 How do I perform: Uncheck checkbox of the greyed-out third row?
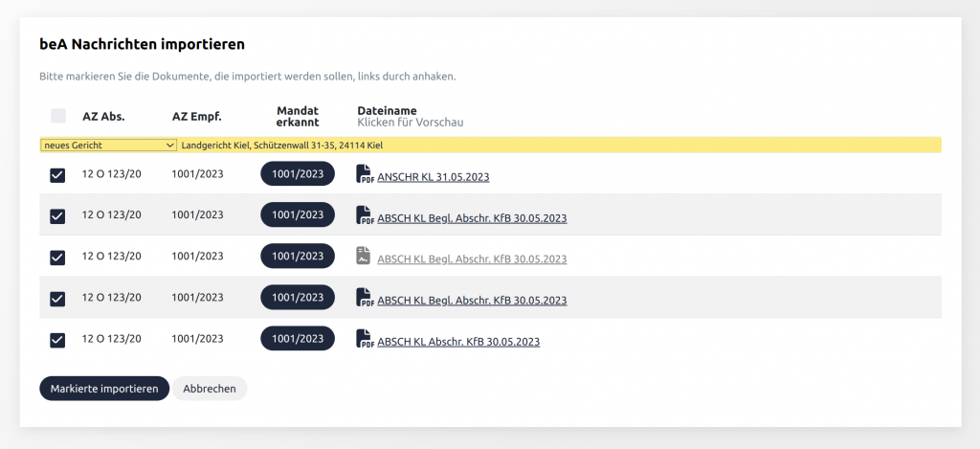point(57,257)
